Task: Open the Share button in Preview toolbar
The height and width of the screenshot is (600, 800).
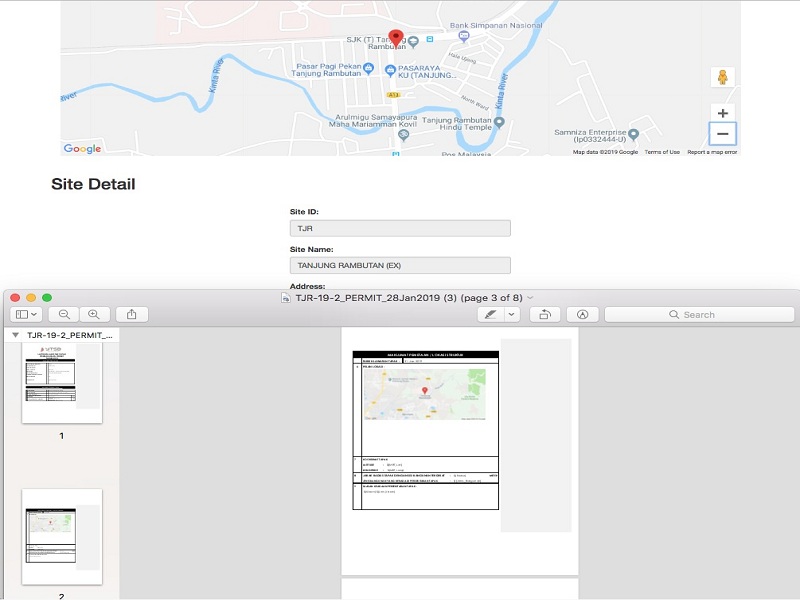Action: click(132, 314)
